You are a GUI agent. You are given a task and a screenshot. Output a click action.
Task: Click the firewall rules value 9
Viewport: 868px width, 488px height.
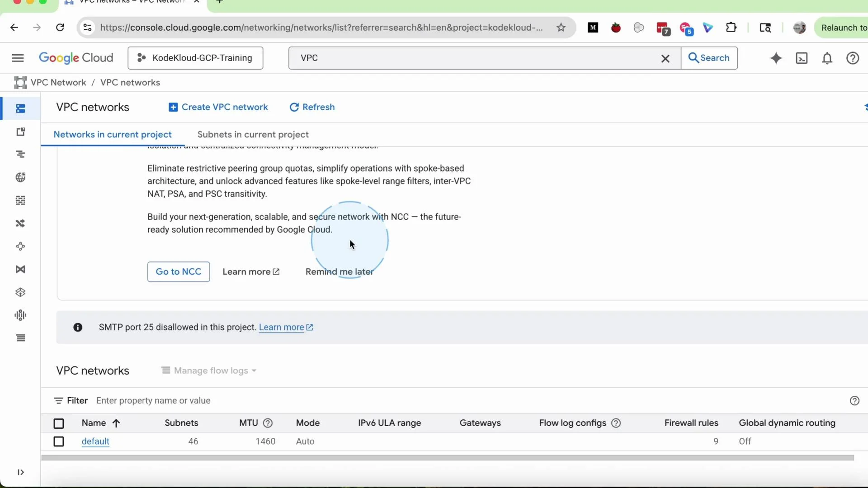pos(716,441)
